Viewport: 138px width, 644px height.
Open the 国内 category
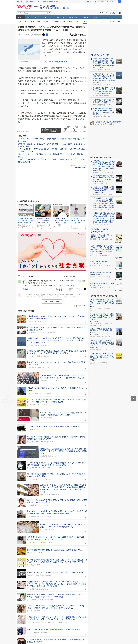26,21
